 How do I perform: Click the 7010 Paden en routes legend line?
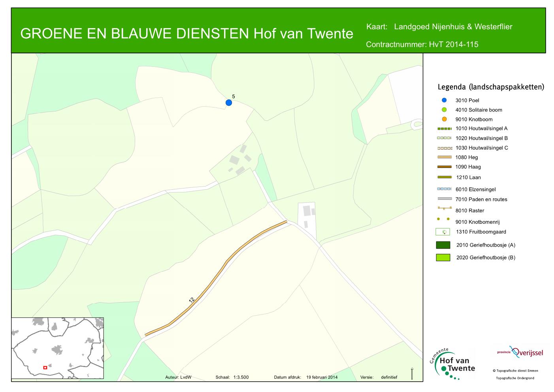pyautogui.click(x=444, y=199)
